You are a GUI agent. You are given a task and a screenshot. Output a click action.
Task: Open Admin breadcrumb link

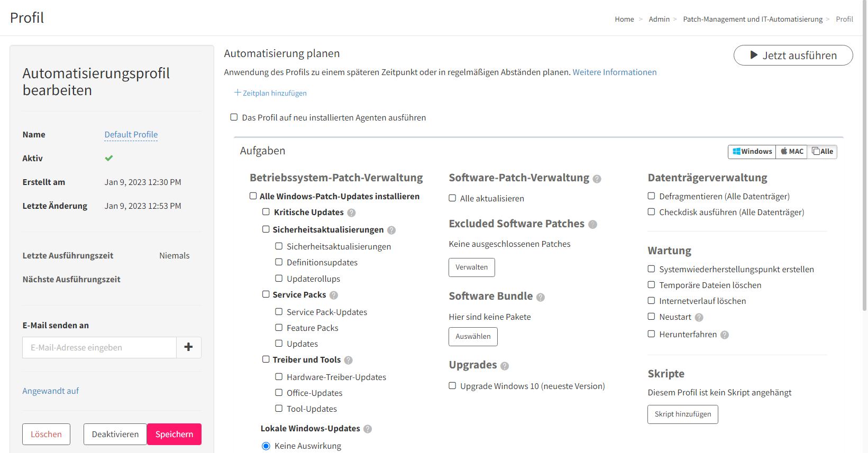tap(659, 19)
